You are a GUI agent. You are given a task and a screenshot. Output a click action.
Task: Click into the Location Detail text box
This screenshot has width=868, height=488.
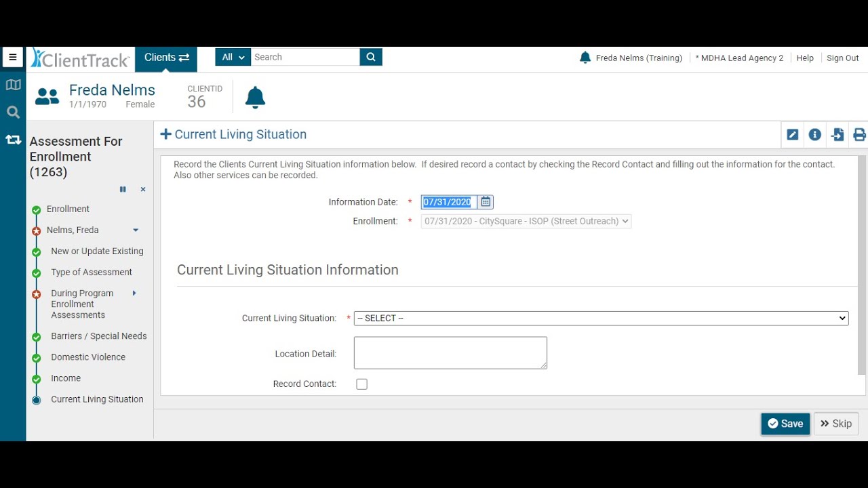click(450, 353)
